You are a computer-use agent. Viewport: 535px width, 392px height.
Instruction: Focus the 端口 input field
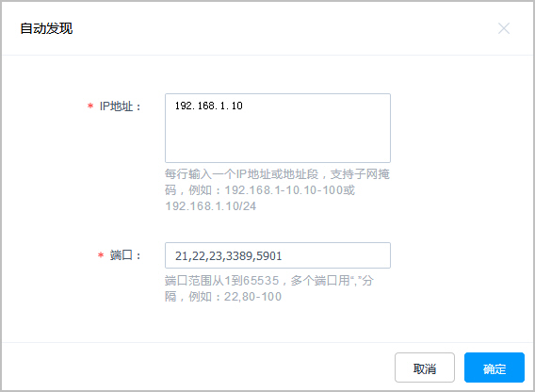point(278,255)
